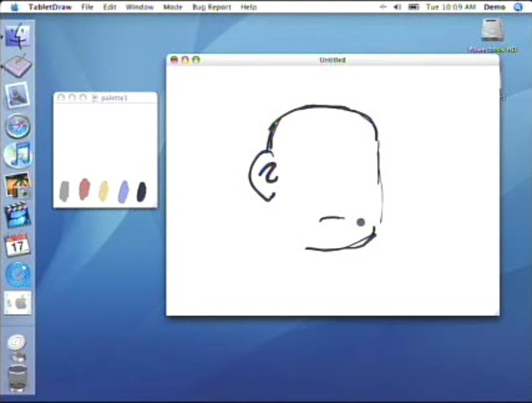This screenshot has height=403, width=532.
Task: Open the displays icon in the menu bar
Action: click(x=415, y=7)
